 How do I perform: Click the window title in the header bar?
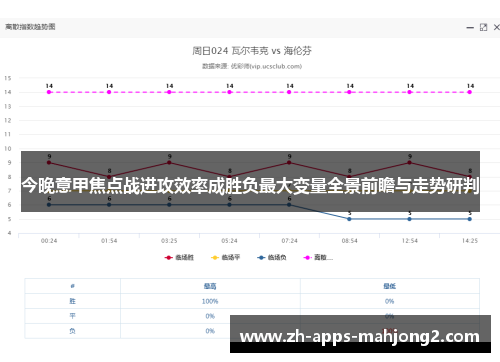pyautogui.click(x=30, y=27)
